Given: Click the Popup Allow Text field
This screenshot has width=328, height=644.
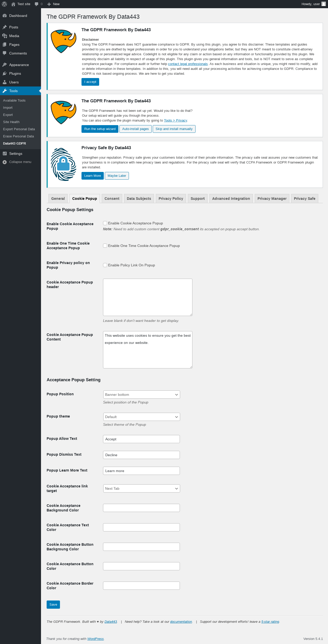Looking at the screenshot, I should (141, 439).
